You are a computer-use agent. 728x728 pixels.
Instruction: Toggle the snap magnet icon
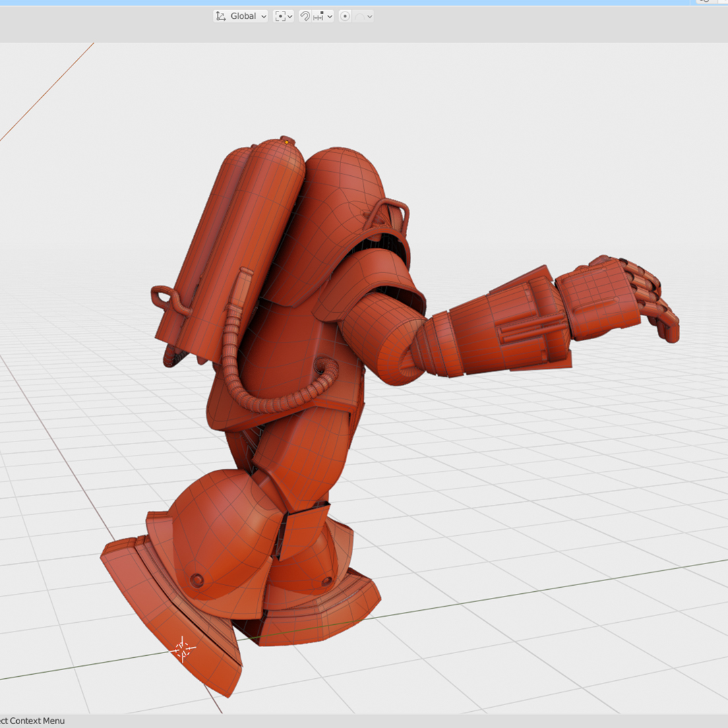point(305,16)
